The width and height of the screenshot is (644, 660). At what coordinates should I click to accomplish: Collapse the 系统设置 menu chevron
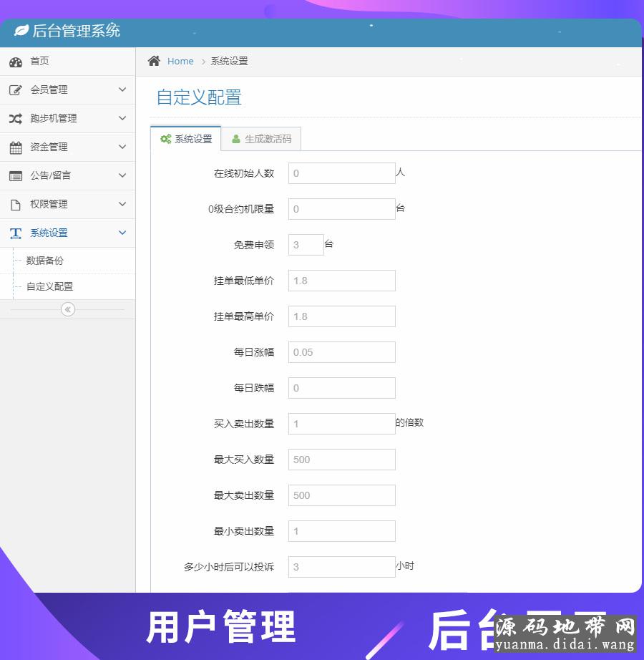[122, 233]
